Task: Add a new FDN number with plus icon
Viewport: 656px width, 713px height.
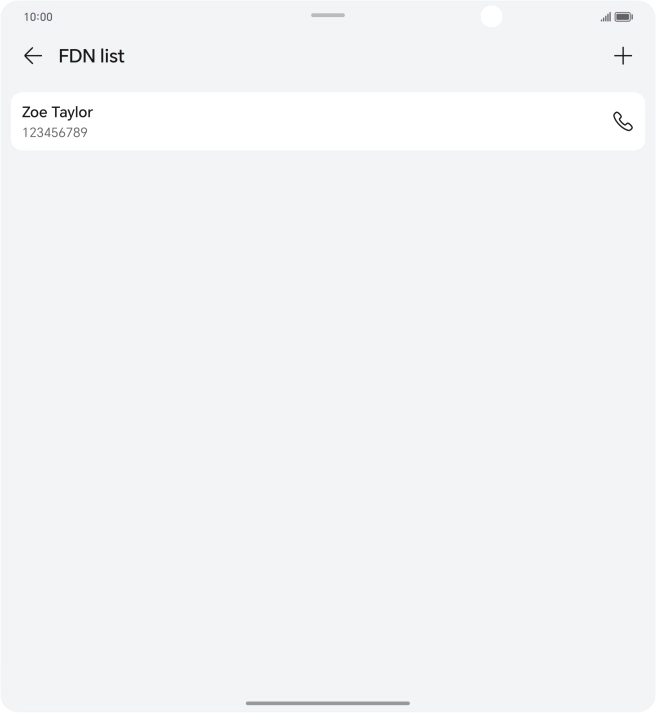Action: click(623, 56)
